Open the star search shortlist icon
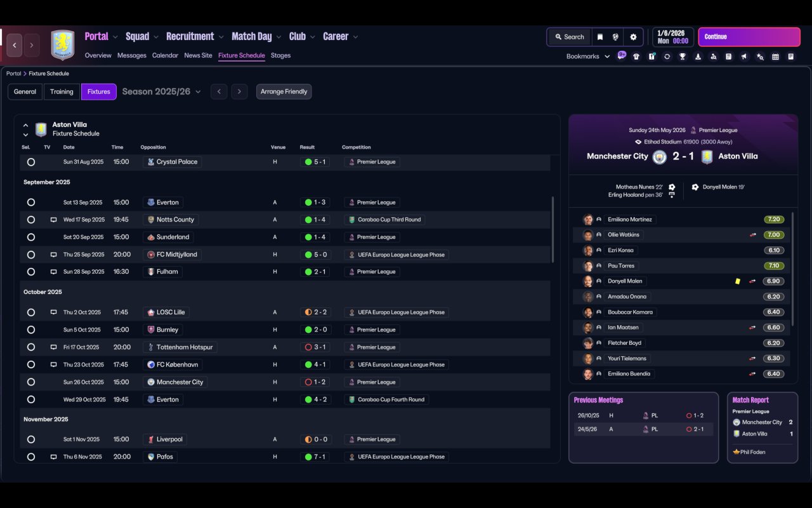812x508 pixels. pyautogui.click(x=760, y=57)
